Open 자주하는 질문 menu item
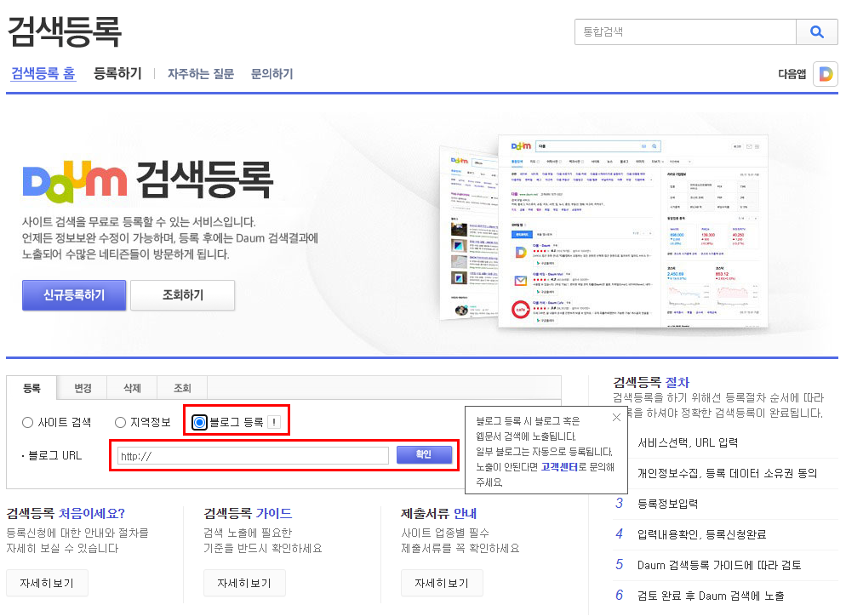 [x=201, y=74]
